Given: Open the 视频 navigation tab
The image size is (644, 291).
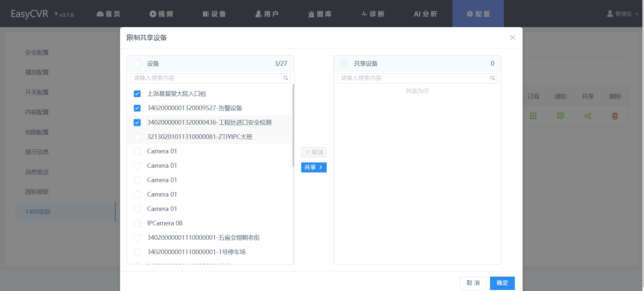Looking at the screenshot, I should tap(161, 14).
